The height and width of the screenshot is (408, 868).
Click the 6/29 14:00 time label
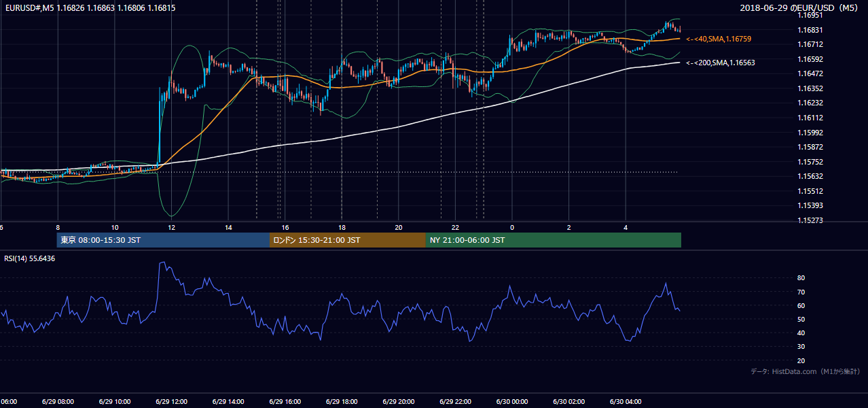point(228,402)
